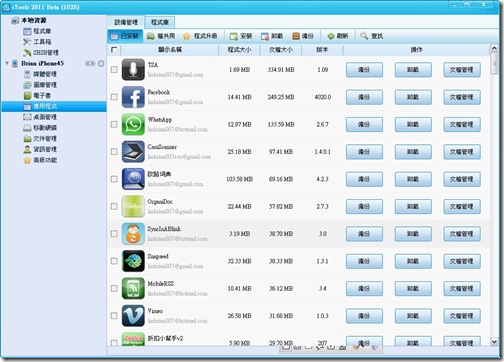504x362 pixels.
Task: Select the 歐路詞典 dictionary app icon
Action: tap(133, 179)
